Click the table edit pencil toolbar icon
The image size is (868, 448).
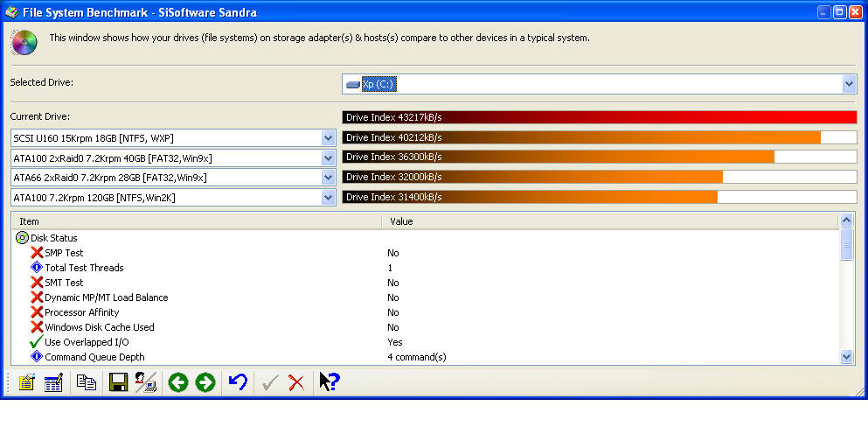(x=53, y=382)
